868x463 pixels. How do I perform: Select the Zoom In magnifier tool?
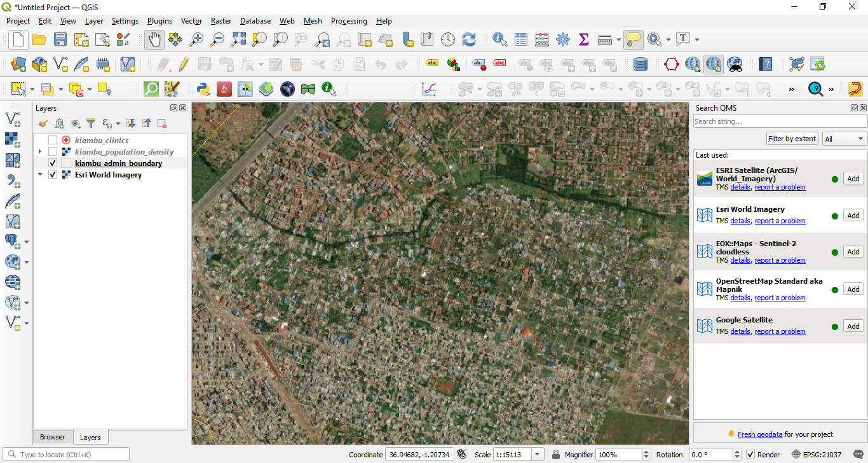click(x=196, y=39)
